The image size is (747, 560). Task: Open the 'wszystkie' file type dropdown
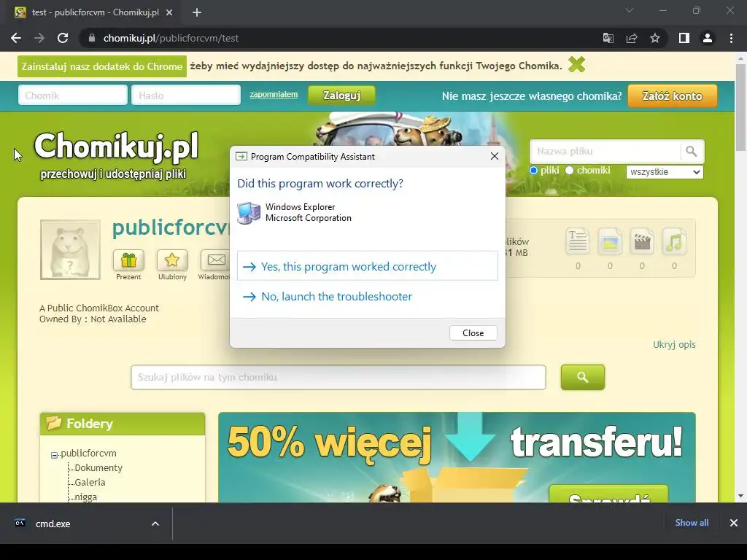(x=665, y=172)
